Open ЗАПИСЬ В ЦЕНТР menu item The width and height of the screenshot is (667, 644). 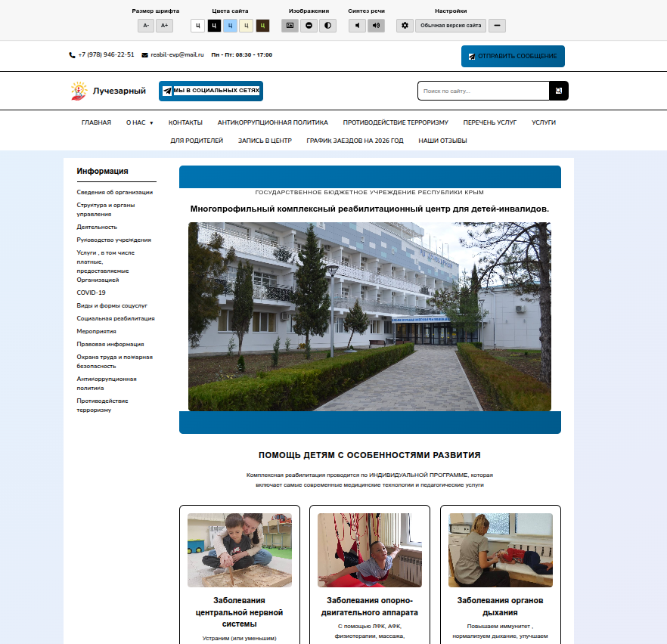click(265, 141)
